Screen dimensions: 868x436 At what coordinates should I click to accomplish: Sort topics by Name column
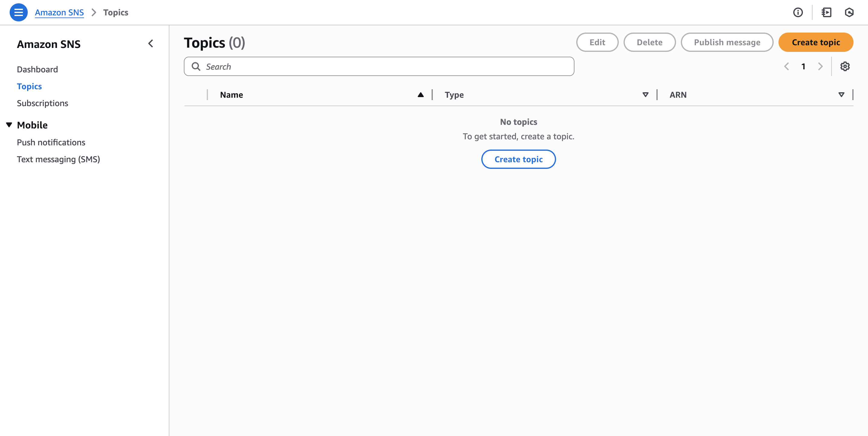click(420, 95)
